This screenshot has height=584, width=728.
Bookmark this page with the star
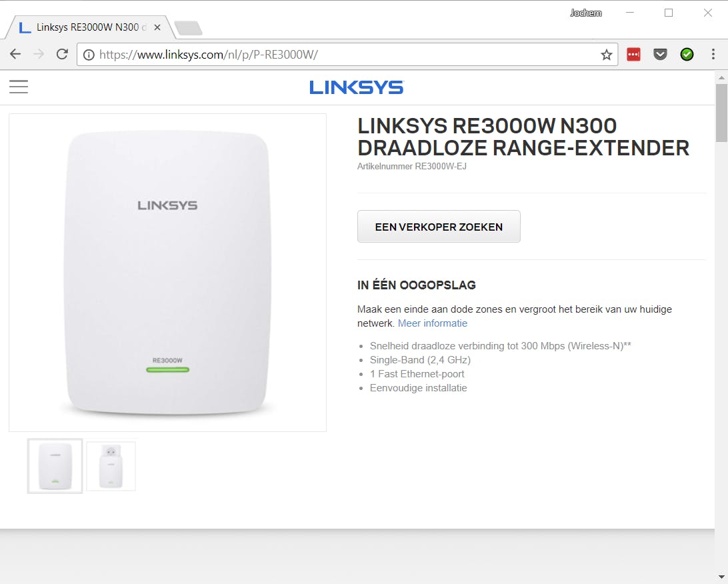pos(607,55)
